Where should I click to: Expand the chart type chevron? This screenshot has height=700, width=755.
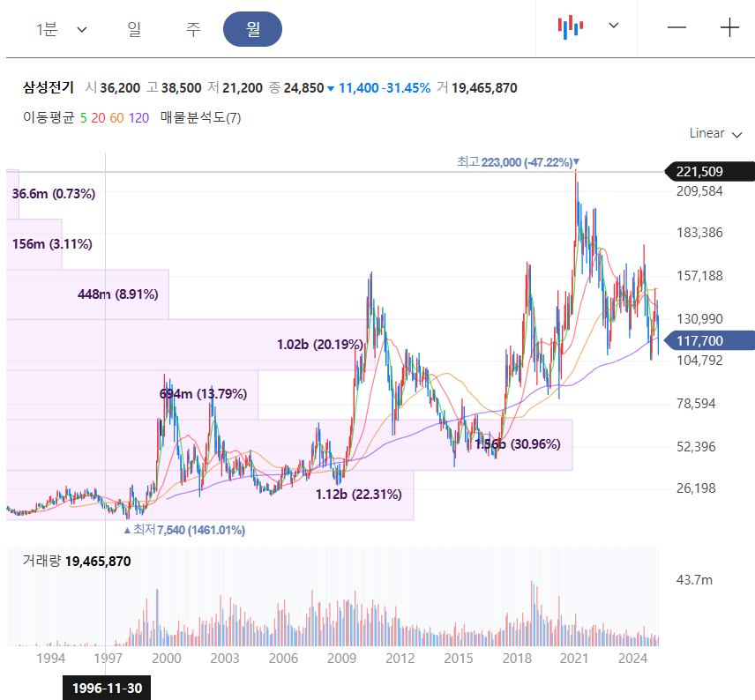[614, 26]
